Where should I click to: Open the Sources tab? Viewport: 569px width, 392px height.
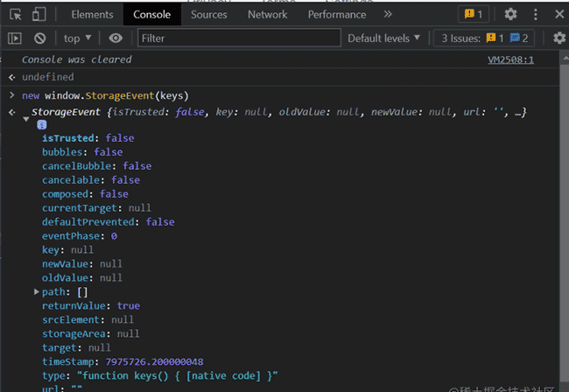point(209,15)
